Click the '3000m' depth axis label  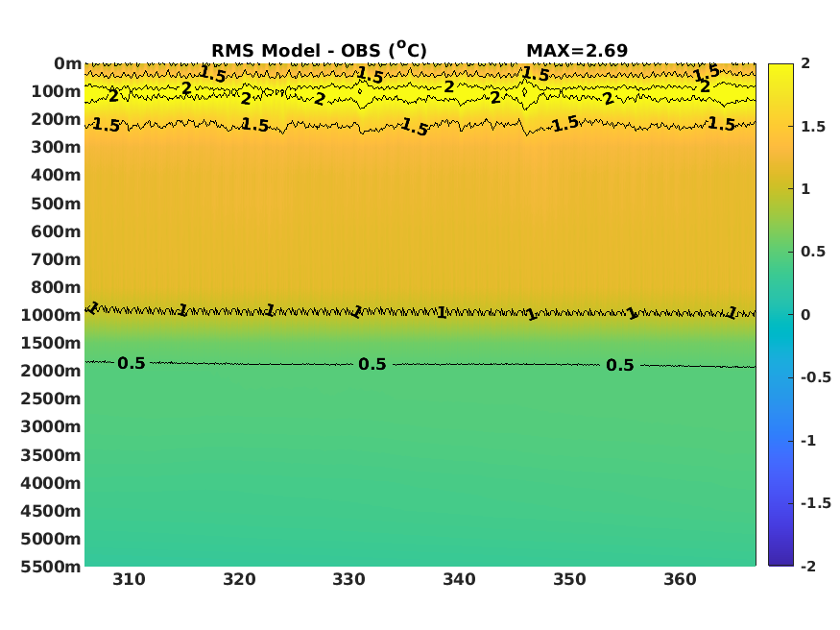(x=51, y=425)
